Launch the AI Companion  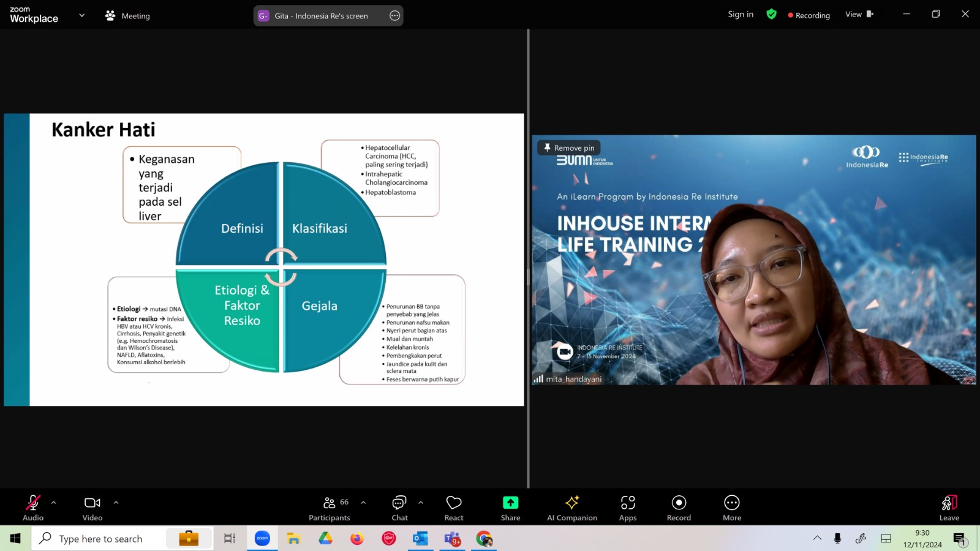(572, 508)
